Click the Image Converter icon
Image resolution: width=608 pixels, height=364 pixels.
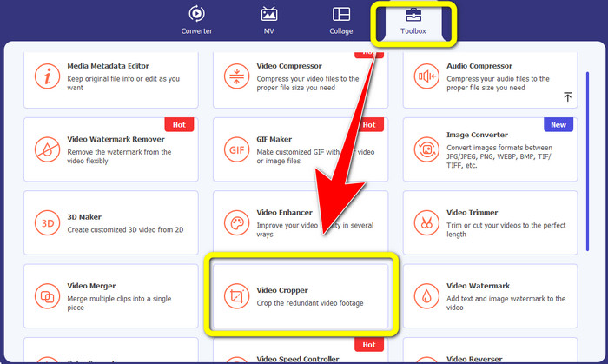[426, 149]
